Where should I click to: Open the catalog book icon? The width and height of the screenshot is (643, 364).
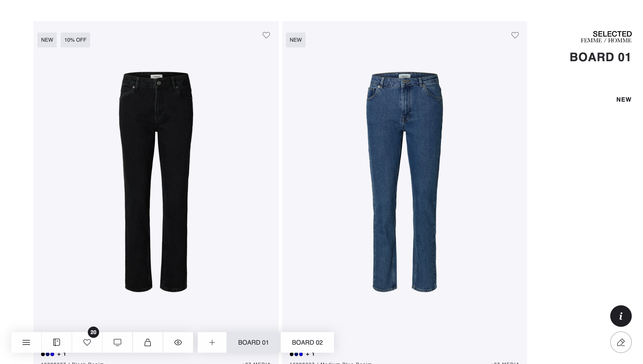pos(57,342)
